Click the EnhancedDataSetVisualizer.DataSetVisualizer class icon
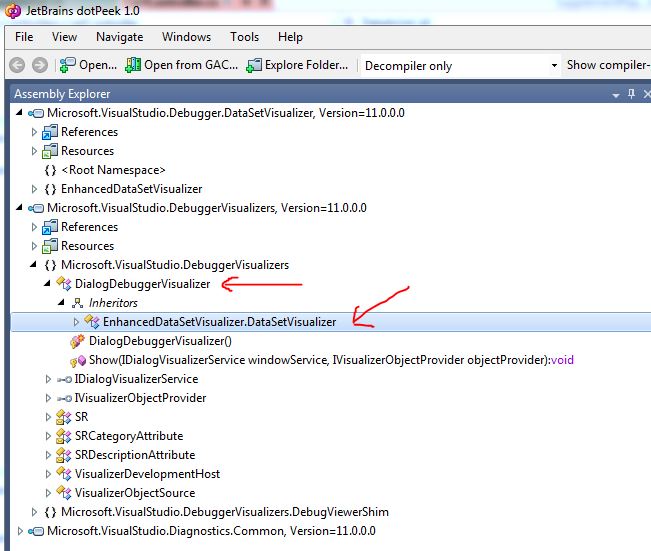651x551 pixels. tap(92, 322)
